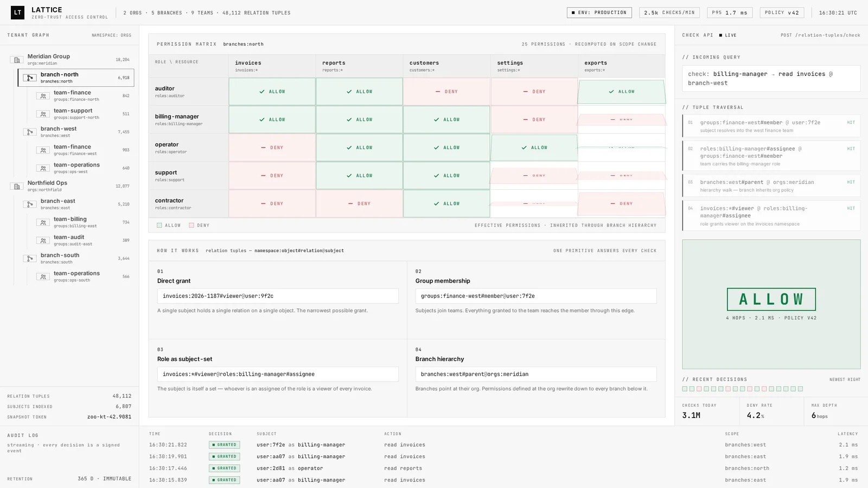This screenshot has height=488, width=868.
Task: Click the DENY legend swatch
Action: [x=192, y=225]
